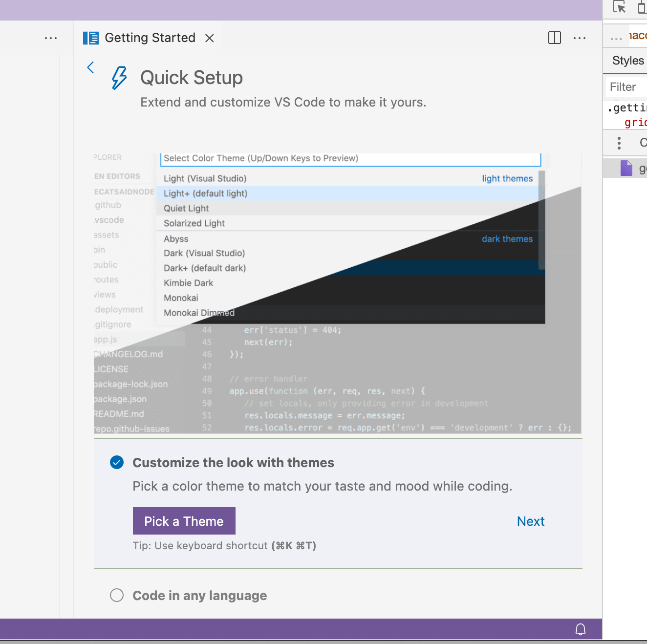Viewport: 647px width, 644px height.
Task: Highlight the Light+ default light theme entry
Action: click(x=205, y=193)
